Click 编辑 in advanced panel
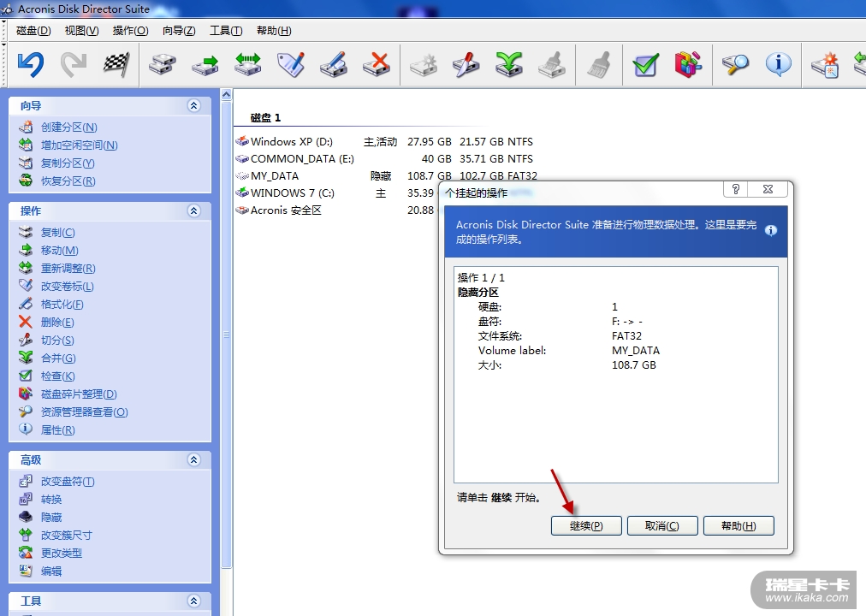866x616 pixels. point(51,571)
